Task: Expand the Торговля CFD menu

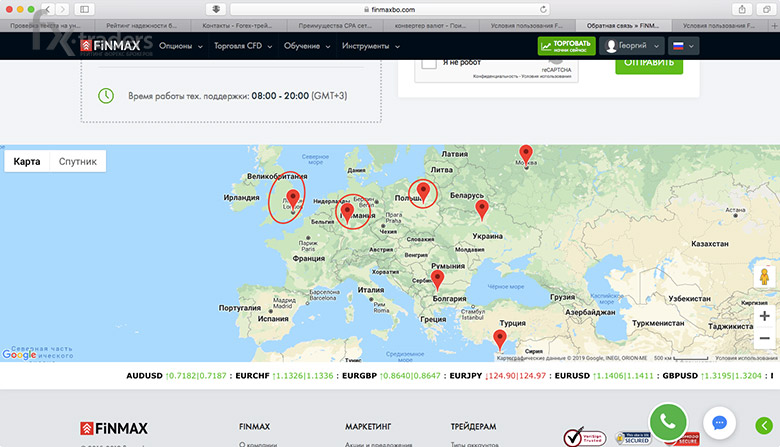Action: tap(243, 46)
